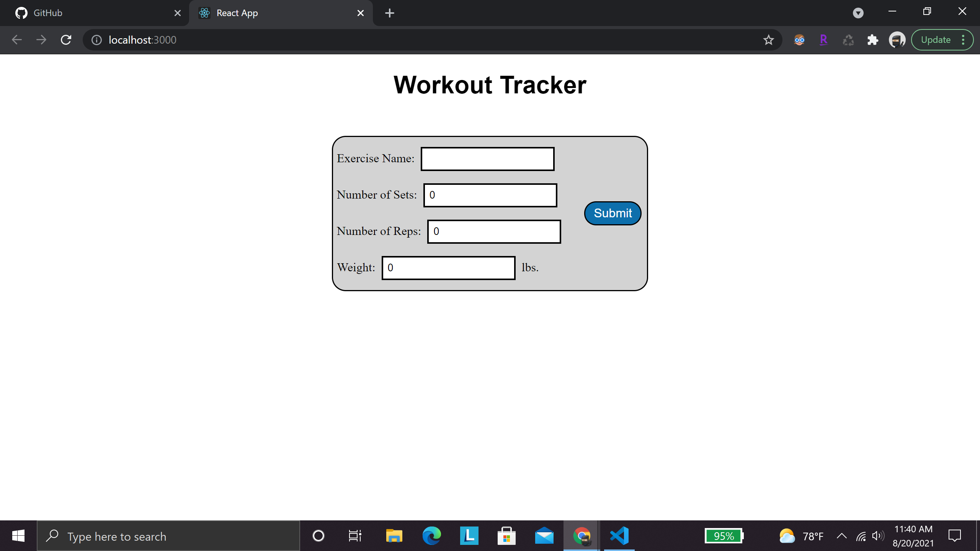Open Chrome three-dot menu
Image resolution: width=980 pixels, height=551 pixels.
[963, 40]
